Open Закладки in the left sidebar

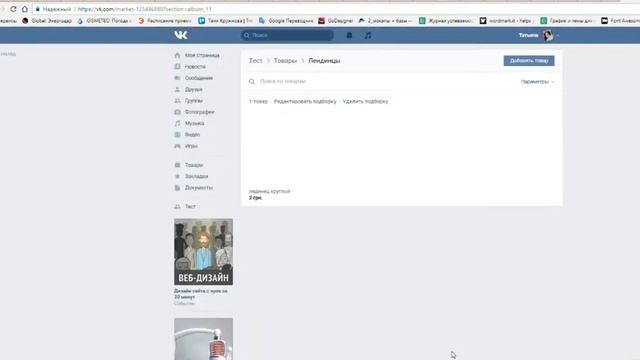point(191,176)
